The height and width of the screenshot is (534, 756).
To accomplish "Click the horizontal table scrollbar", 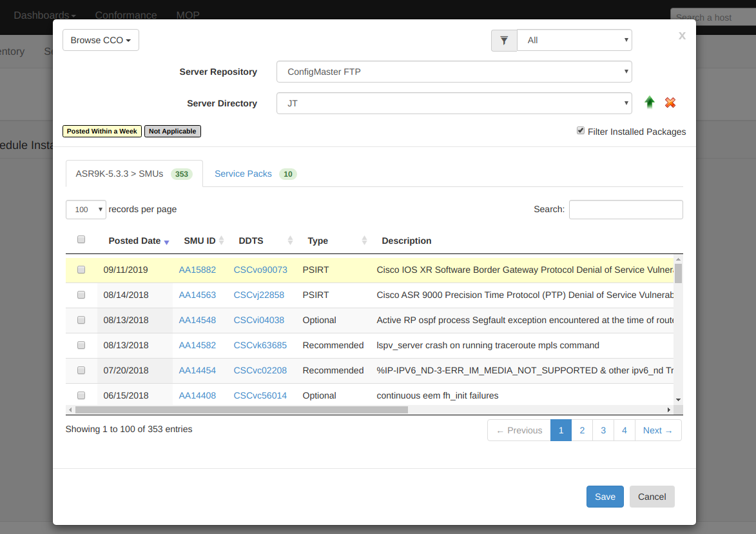I will pyautogui.click(x=242, y=410).
